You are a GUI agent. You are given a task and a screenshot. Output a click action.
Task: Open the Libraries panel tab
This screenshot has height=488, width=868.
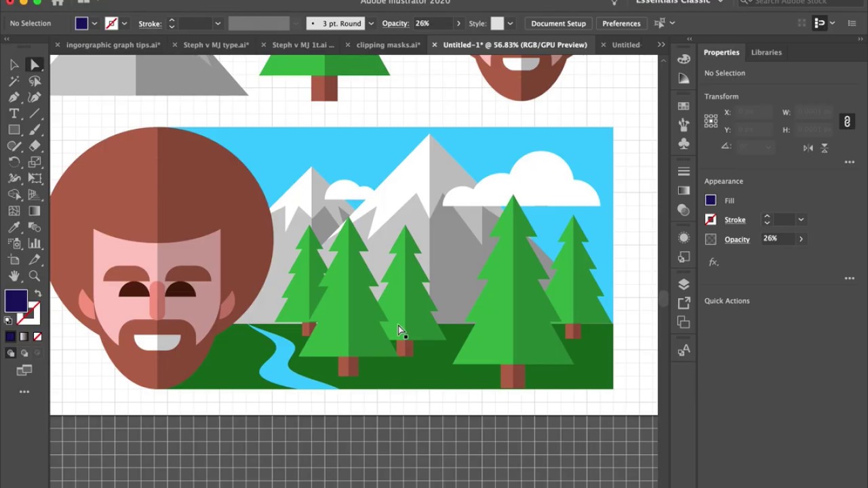coord(766,52)
